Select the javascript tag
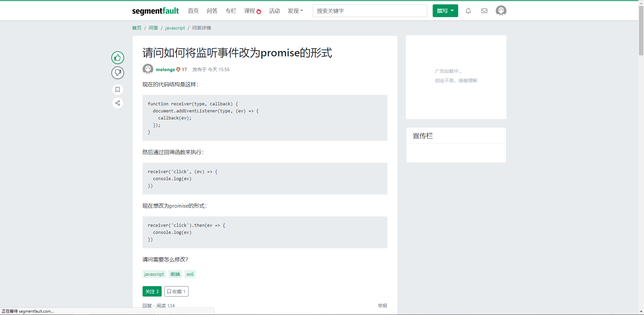Viewport: 644px width, 315px height. pos(154,274)
